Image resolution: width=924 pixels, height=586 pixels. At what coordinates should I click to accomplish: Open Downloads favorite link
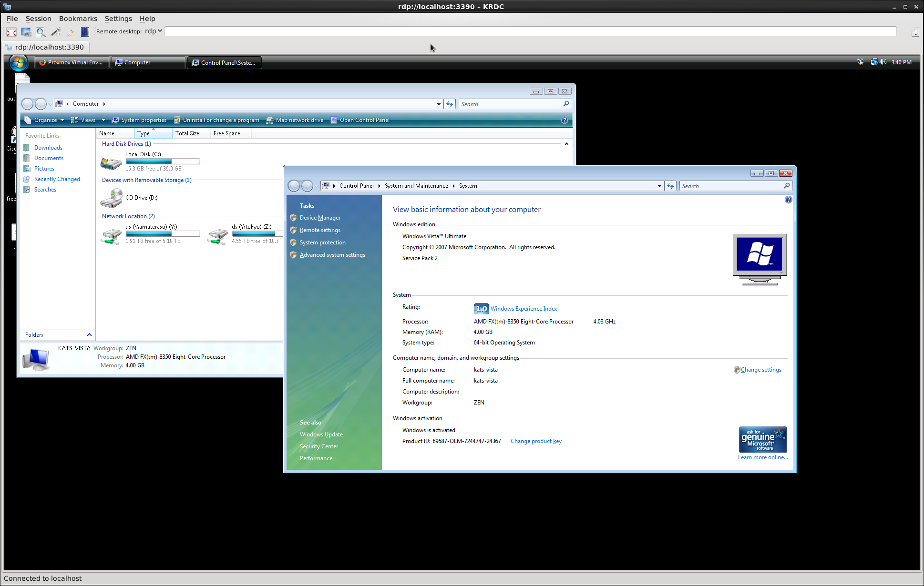(x=48, y=148)
